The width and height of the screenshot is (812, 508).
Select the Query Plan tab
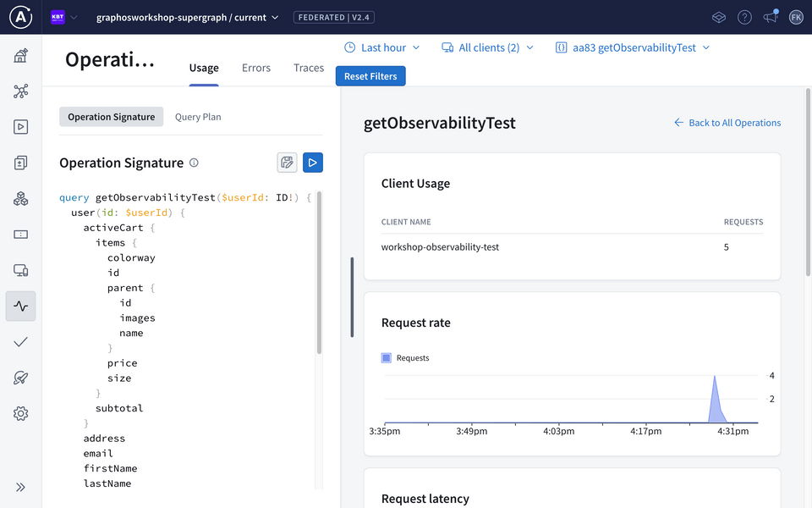pos(198,117)
